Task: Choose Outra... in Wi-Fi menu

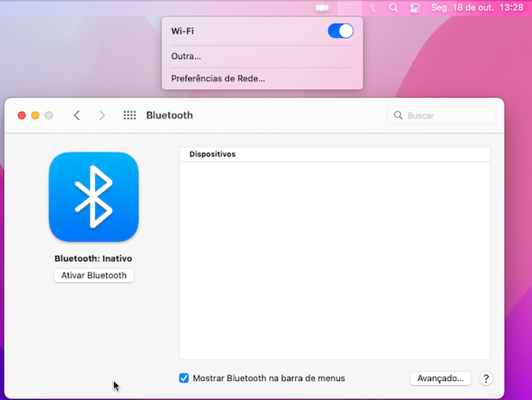Action: 186,56
